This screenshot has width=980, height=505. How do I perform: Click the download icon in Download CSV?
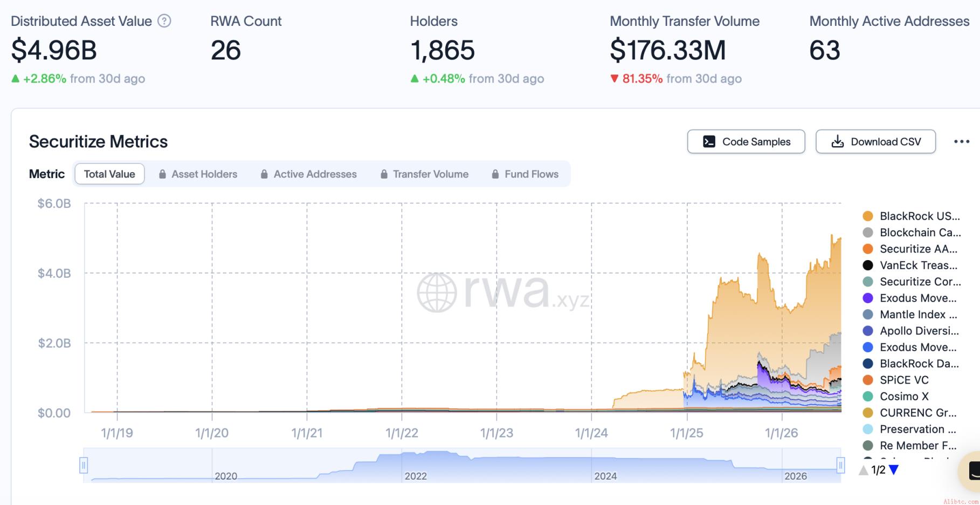[x=838, y=141]
